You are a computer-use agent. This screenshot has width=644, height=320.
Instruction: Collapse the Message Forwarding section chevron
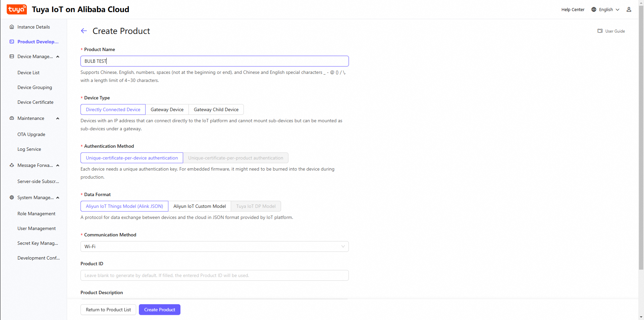click(58, 165)
